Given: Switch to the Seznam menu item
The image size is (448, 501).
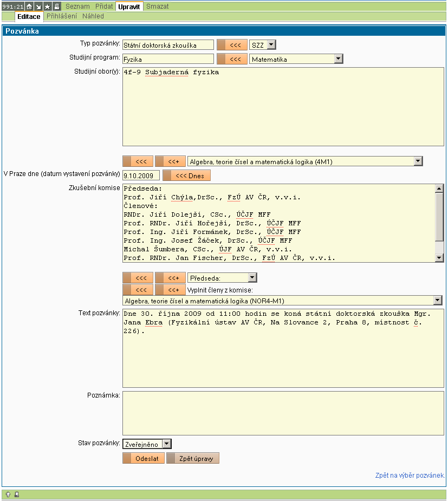Looking at the screenshot, I should point(77,6).
